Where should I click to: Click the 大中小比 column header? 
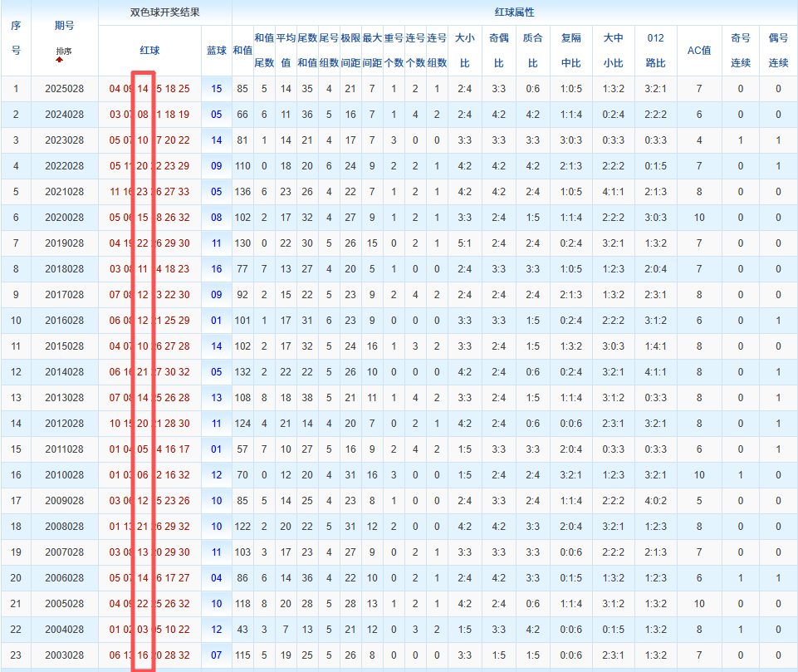coord(614,51)
